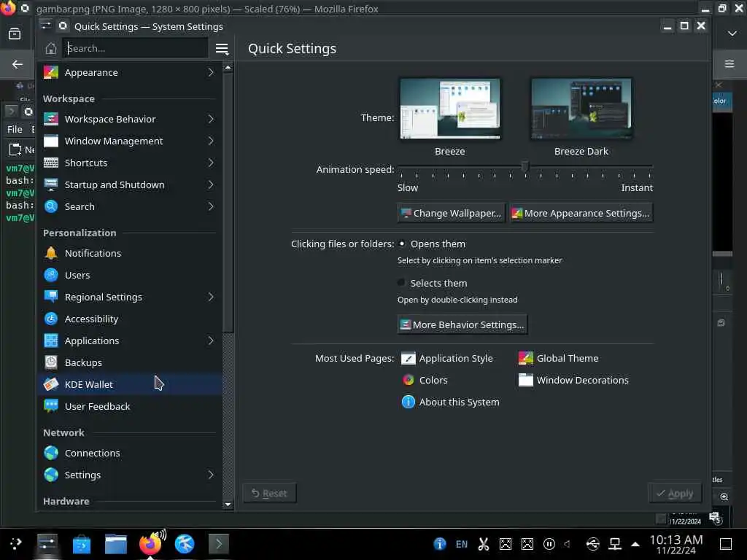Go to the settings home icon

point(51,49)
